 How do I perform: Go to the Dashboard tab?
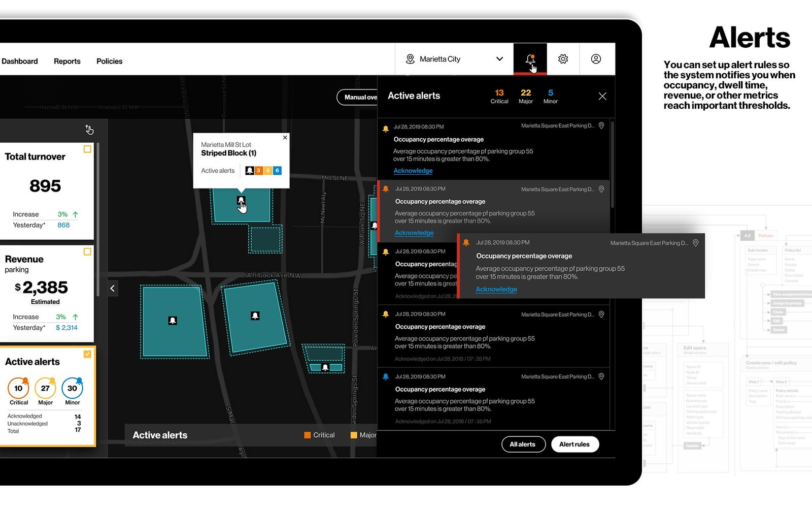20,61
